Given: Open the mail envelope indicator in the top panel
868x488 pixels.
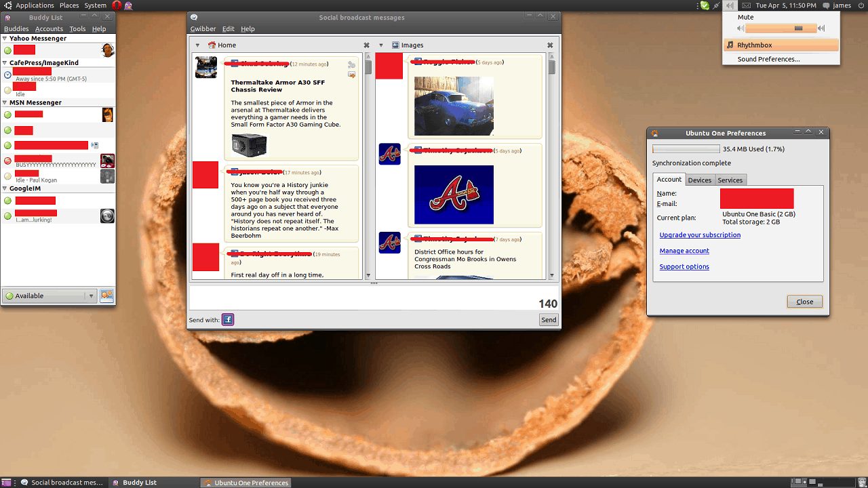Looking at the screenshot, I should click(745, 5).
